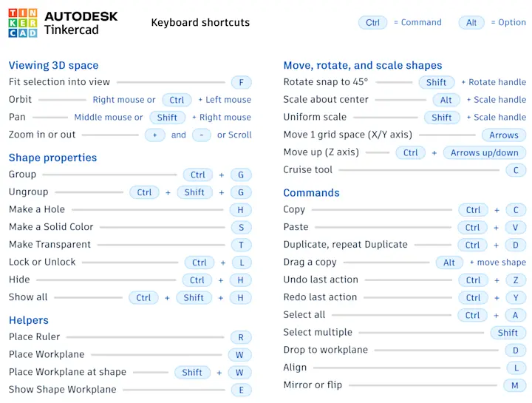Click the E key badge for Show Shape Workplane
532x403 pixels.
[241, 390]
